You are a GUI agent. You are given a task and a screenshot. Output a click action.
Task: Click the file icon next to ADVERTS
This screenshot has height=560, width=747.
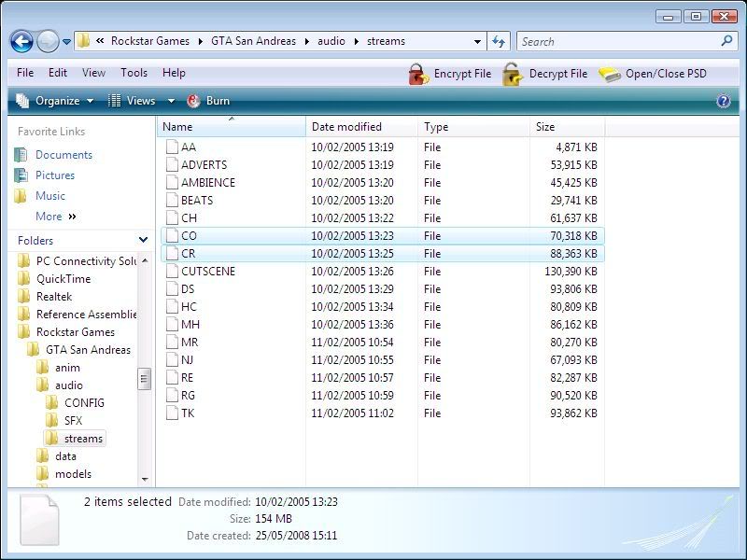pos(172,165)
